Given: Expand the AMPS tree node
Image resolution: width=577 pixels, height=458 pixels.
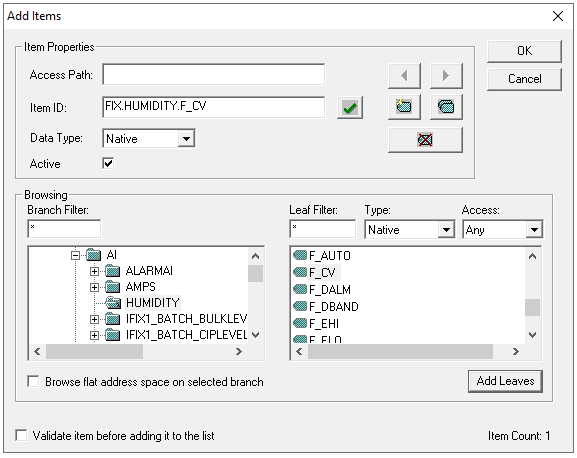Looking at the screenshot, I should pos(95,287).
